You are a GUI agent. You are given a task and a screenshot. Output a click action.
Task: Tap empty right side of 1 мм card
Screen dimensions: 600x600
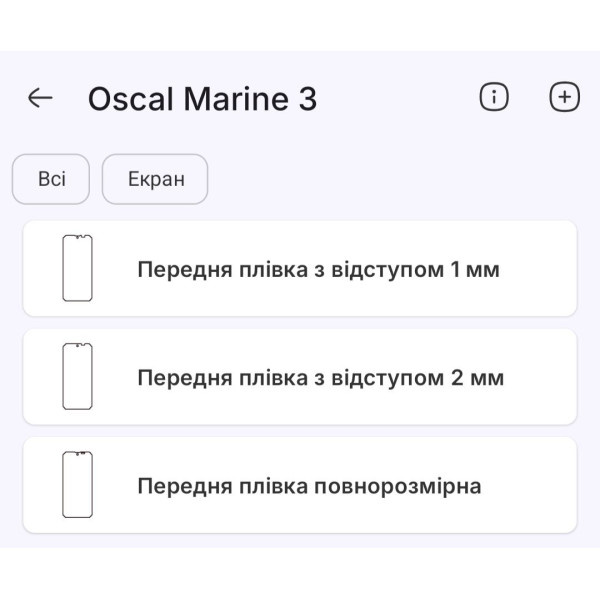[540, 268]
